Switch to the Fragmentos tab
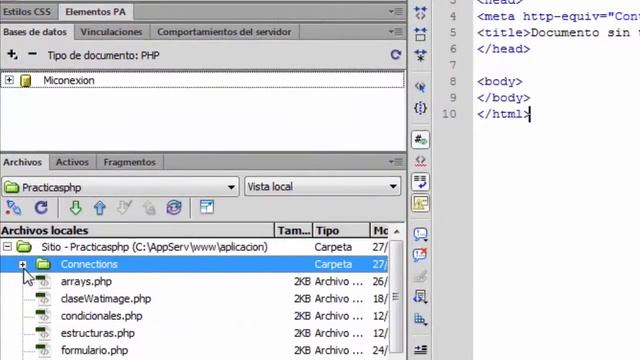 coord(129,162)
